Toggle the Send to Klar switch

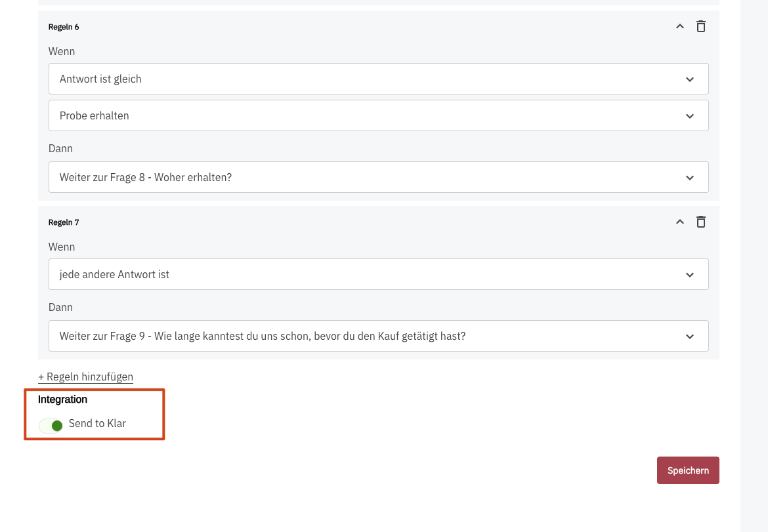[x=51, y=426]
